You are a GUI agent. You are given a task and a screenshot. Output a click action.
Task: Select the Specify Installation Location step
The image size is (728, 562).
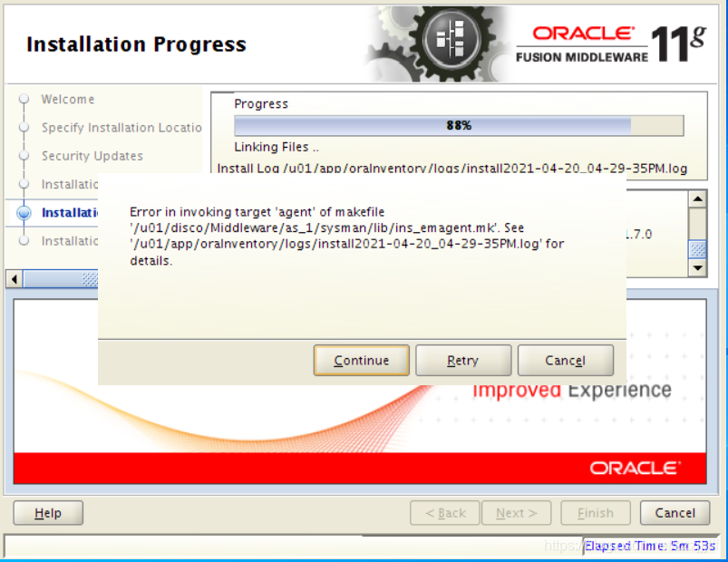[x=121, y=128]
